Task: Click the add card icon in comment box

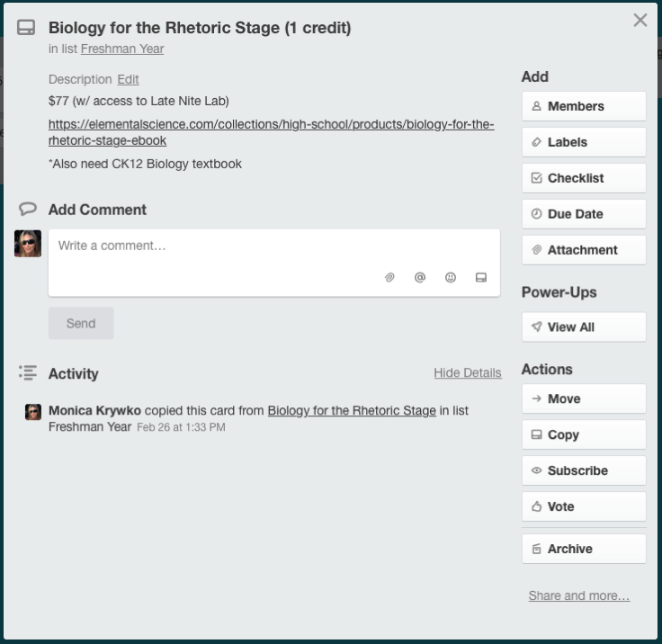Action: (481, 278)
